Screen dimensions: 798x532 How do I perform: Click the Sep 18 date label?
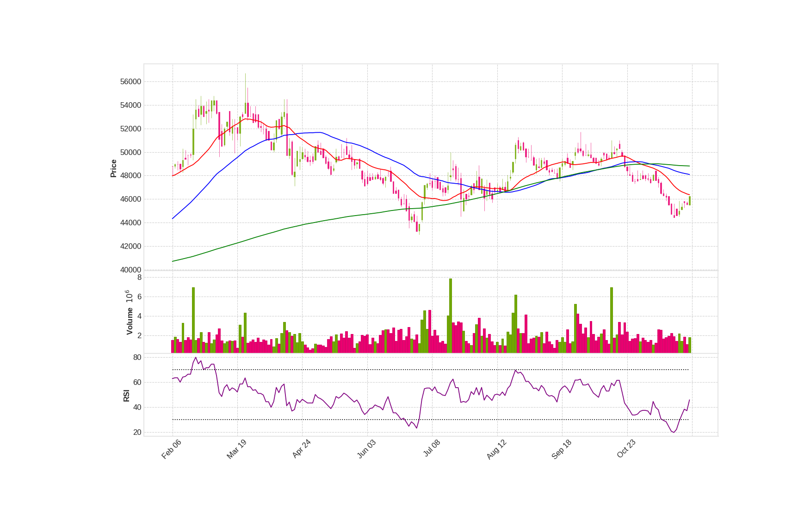point(562,449)
